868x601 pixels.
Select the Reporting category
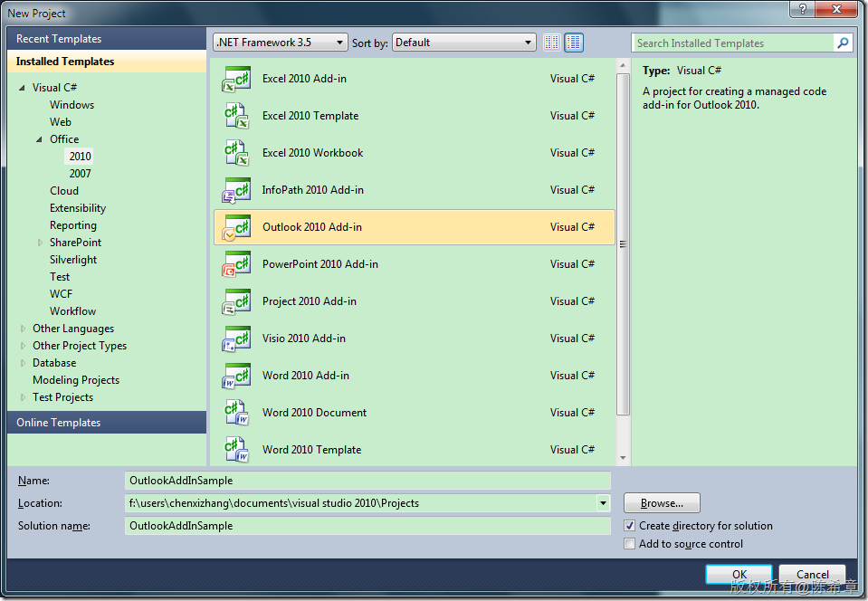[73, 225]
